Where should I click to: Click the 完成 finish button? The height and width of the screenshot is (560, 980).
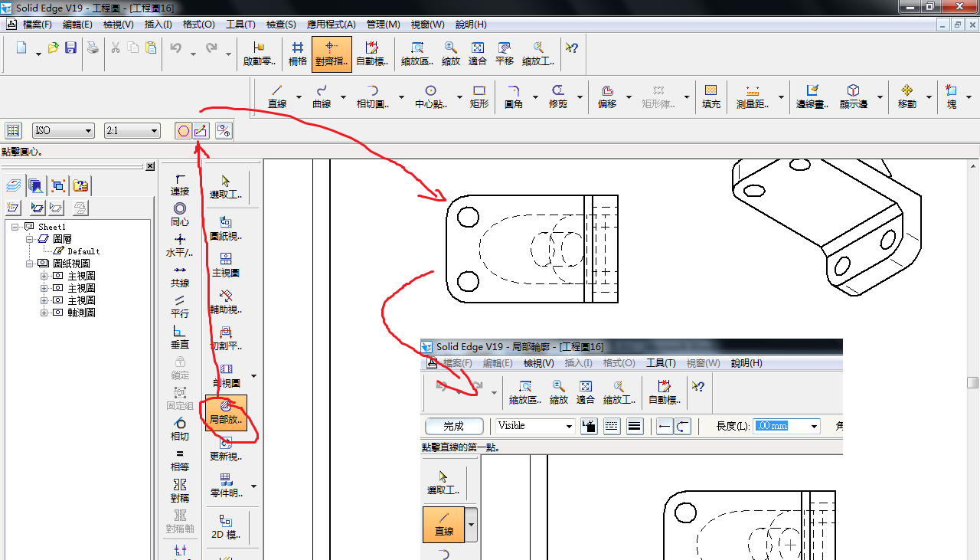[454, 426]
